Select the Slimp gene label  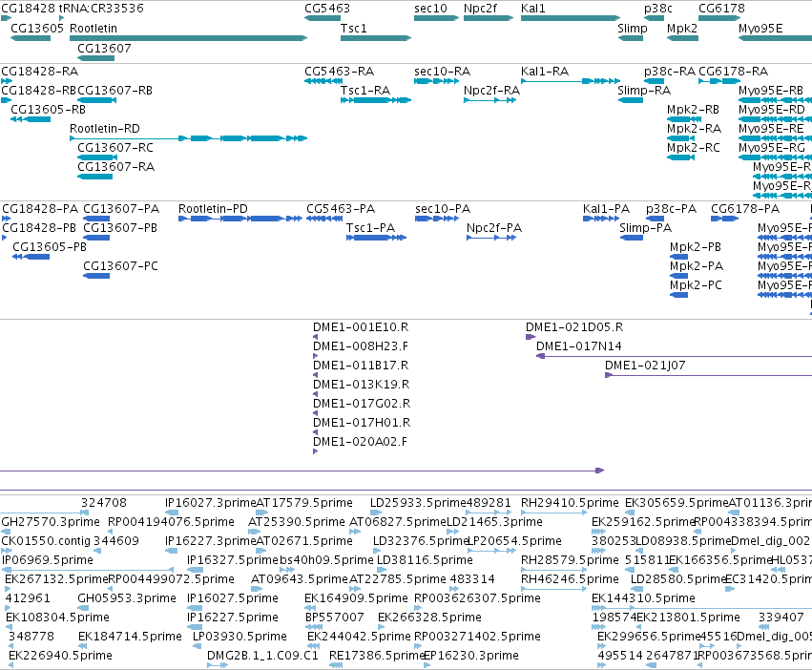coord(633,28)
